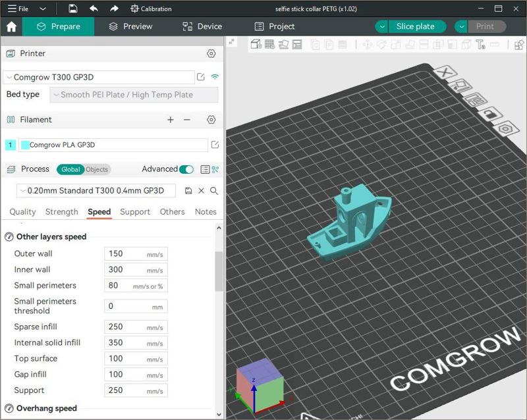Click the Outer wall speed field
Image resolution: width=527 pixels, height=420 pixels.
(x=136, y=254)
